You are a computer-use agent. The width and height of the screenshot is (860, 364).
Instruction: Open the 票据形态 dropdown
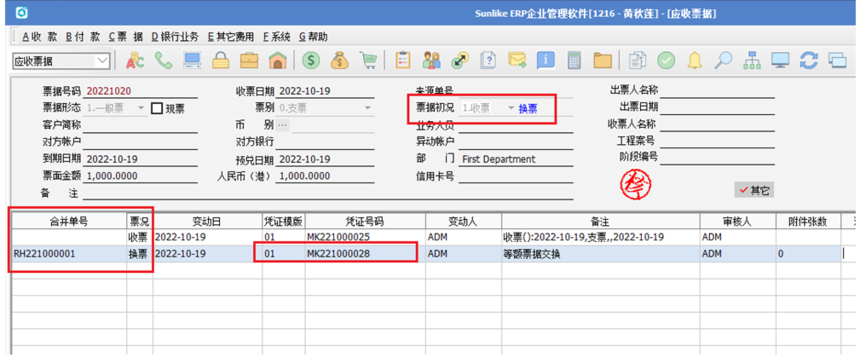[142, 108]
